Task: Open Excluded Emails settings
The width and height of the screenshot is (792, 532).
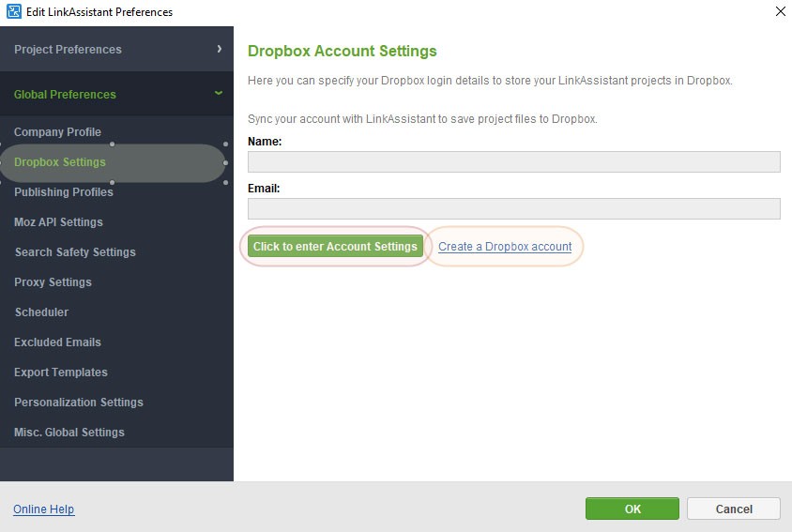Action: pos(57,342)
